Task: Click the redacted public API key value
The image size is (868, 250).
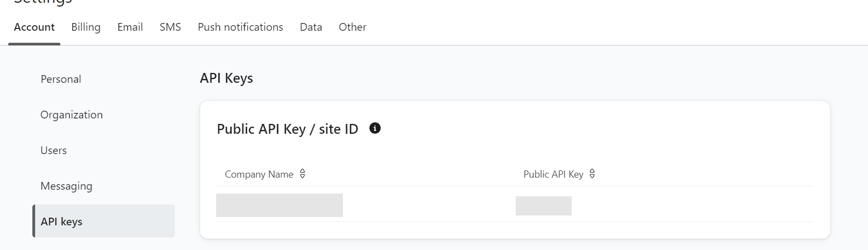Action: click(x=543, y=206)
